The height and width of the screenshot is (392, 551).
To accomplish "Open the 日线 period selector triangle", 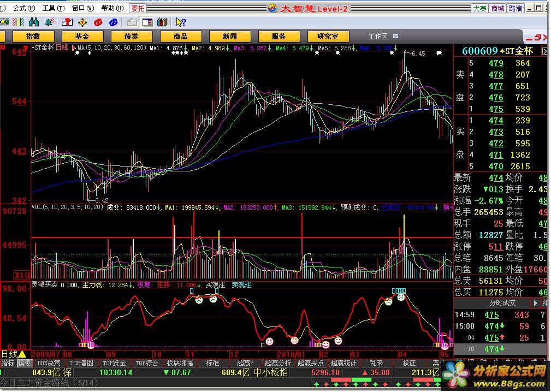I will pos(22,354).
